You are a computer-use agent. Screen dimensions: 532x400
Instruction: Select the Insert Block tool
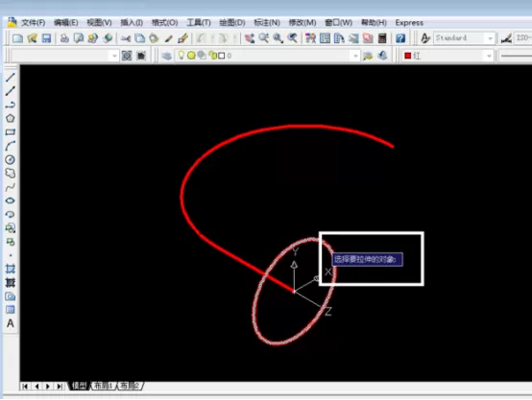pyautogui.click(x=11, y=227)
